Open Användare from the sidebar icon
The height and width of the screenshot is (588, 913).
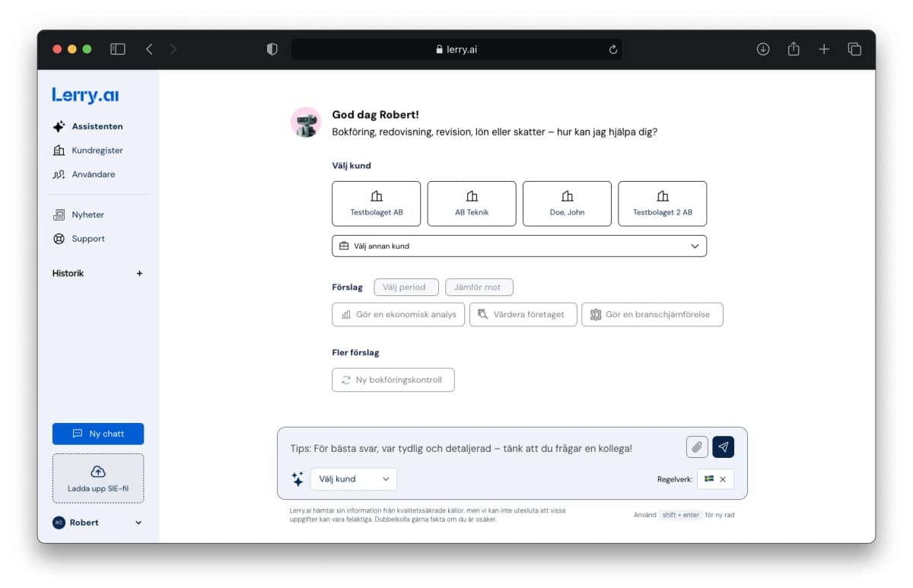point(59,174)
